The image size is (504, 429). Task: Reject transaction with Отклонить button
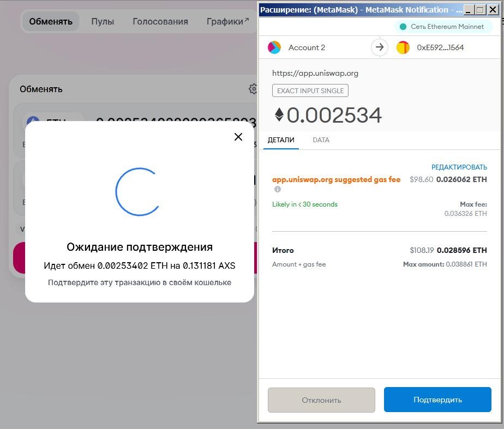pyautogui.click(x=321, y=400)
